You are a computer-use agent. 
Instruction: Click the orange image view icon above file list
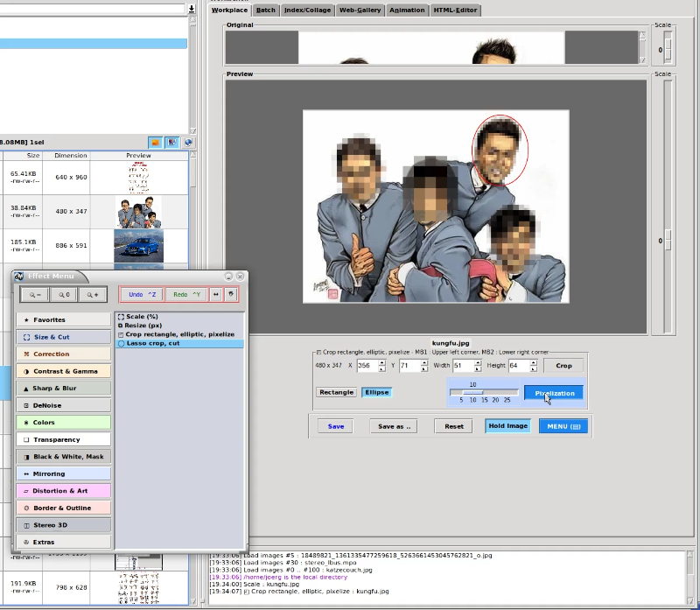pos(155,143)
